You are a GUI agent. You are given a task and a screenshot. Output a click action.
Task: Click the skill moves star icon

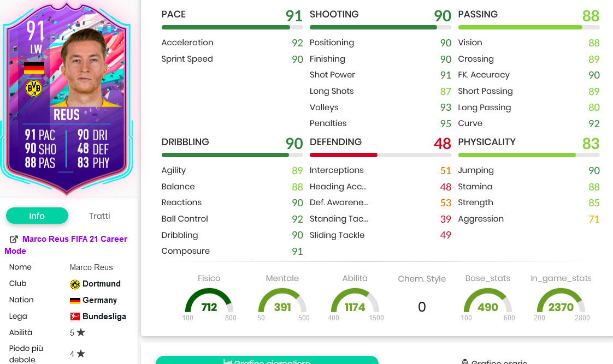tap(81, 332)
